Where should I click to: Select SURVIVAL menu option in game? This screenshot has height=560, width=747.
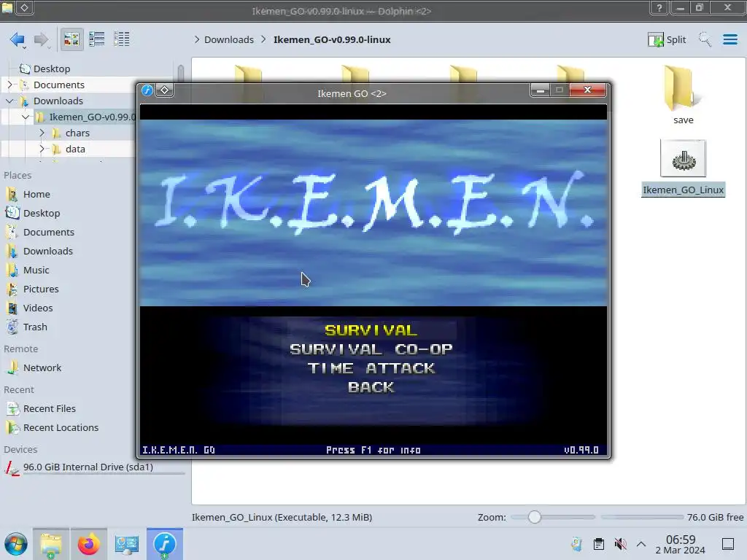pyautogui.click(x=371, y=330)
